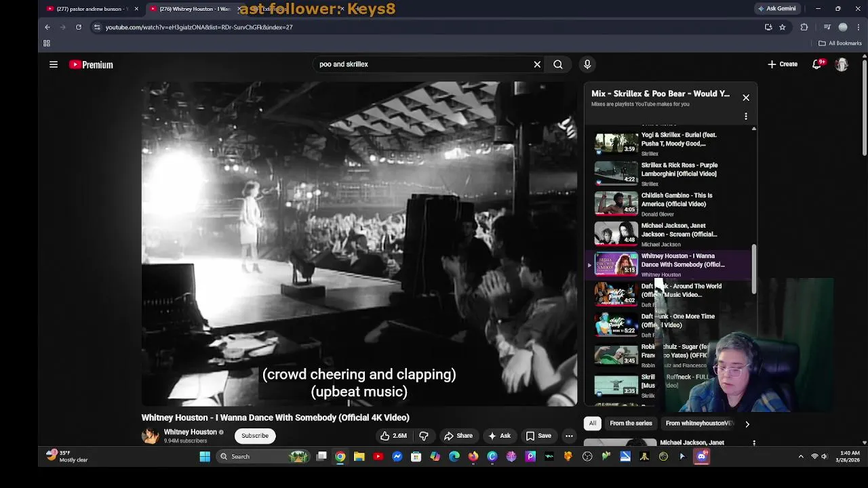Viewport: 868px width, 488px height.
Task: Play Daft Punk Around The World thumbnail
Action: 616,293
